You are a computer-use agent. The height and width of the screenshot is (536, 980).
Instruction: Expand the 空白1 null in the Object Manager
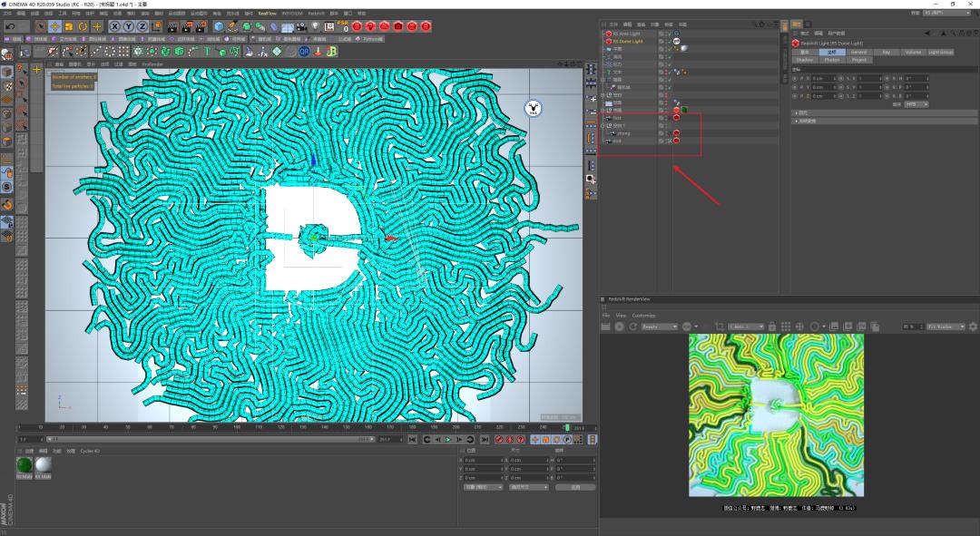click(x=602, y=125)
